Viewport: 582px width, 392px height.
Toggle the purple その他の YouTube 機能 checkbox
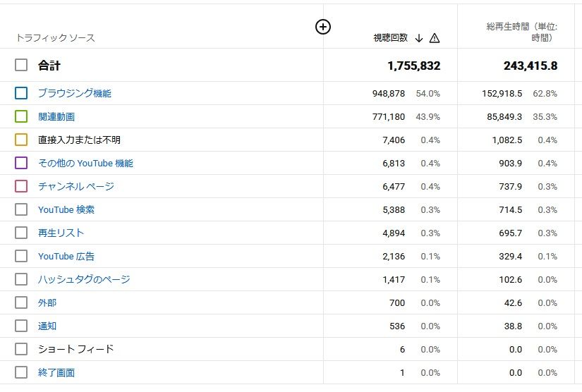pos(21,163)
